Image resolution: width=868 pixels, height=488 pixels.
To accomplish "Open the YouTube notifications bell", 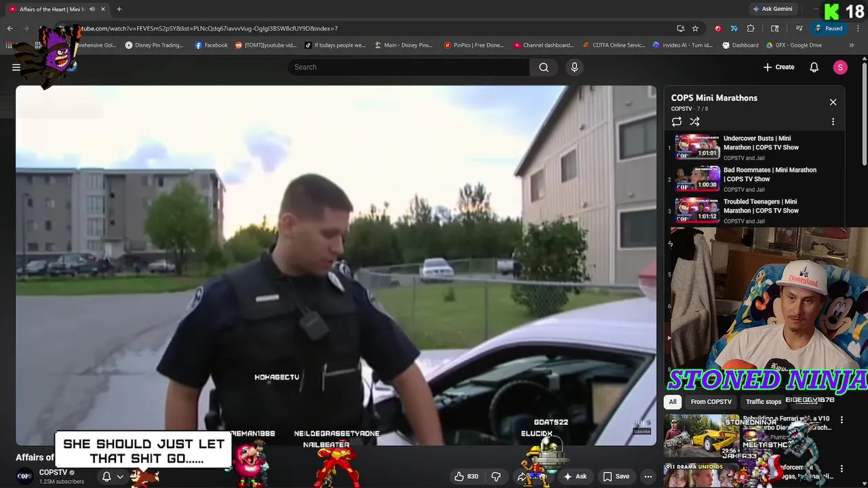I will [814, 67].
